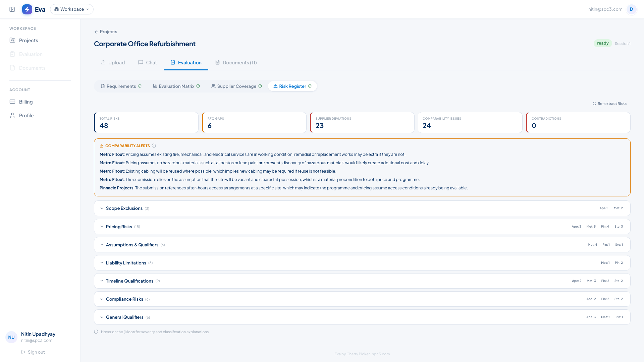
Task: Expand the Timeline Qualifications section
Action: tap(362, 281)
